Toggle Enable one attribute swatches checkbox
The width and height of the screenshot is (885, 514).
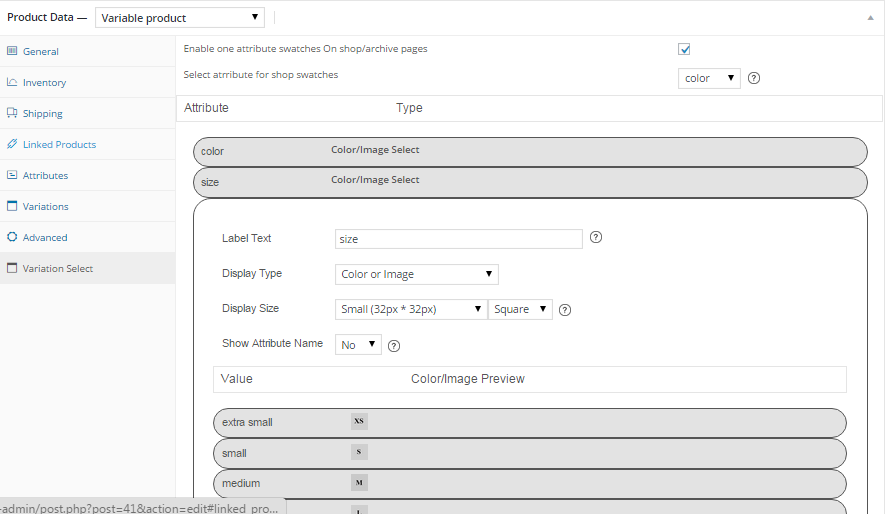(685, 49)
